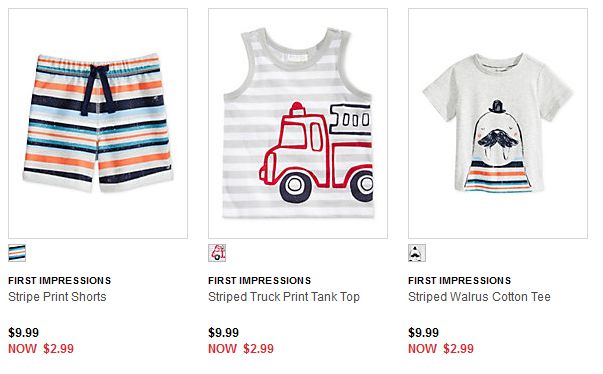Click the drawstring on the striped shorts image
The height and width of the screenshot is (374, 603).
(x=98, y=90)
